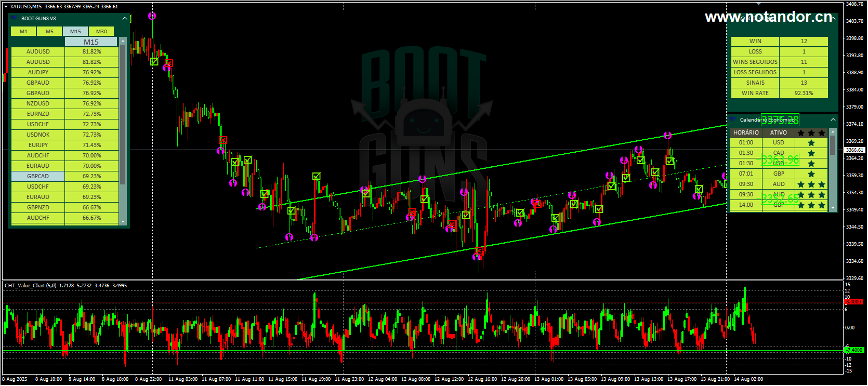Click the Calendário Econômico panel logo icon
868x386 pixels.
733,119
